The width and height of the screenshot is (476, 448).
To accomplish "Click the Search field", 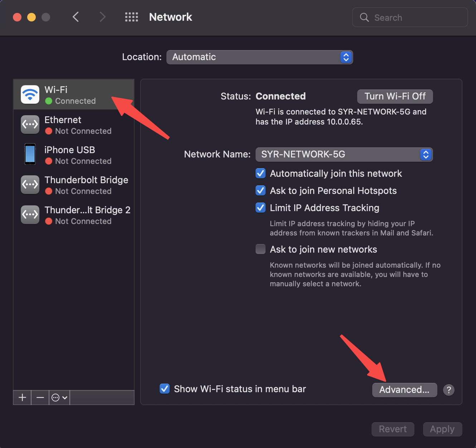I will tap(415, 18).
